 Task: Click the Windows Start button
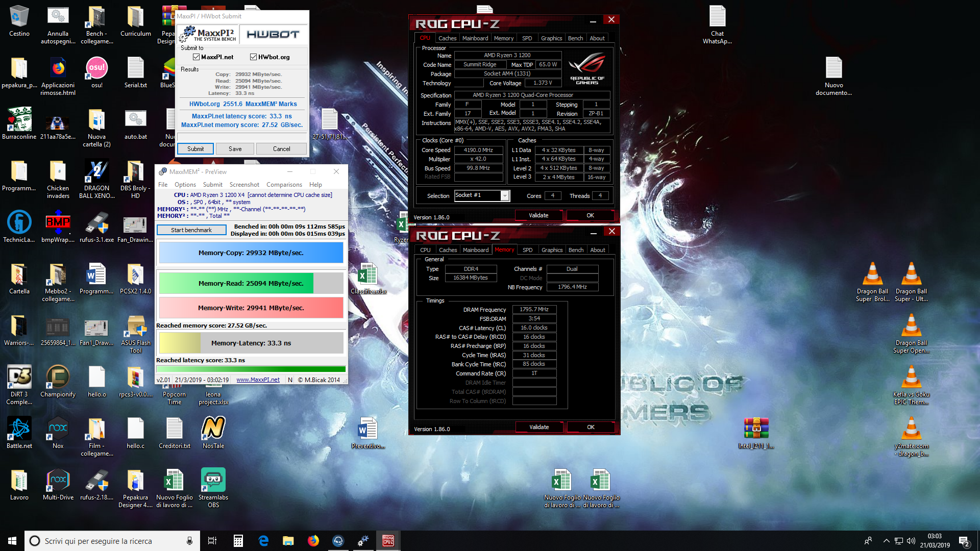[x=12, y=541]
